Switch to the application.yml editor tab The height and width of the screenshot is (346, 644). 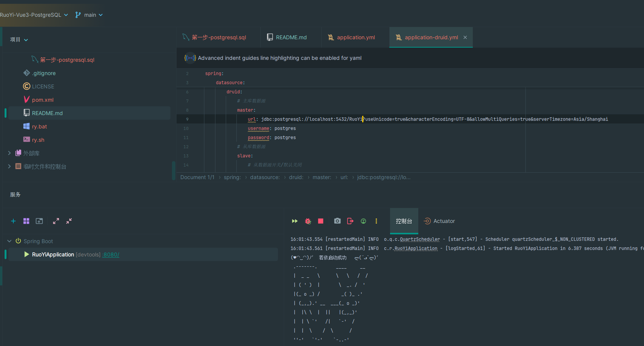pyautogui.click(x=355, y=37)
